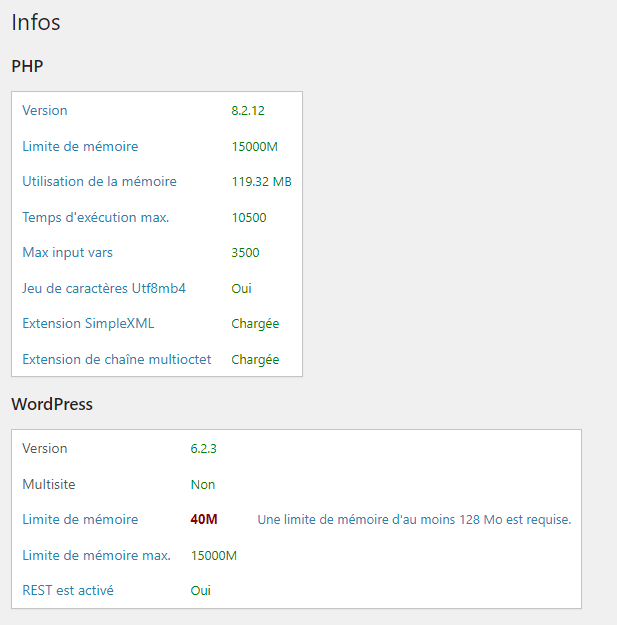
Task: Click the 3500 input vars value
Action: (x=245, y=252)
